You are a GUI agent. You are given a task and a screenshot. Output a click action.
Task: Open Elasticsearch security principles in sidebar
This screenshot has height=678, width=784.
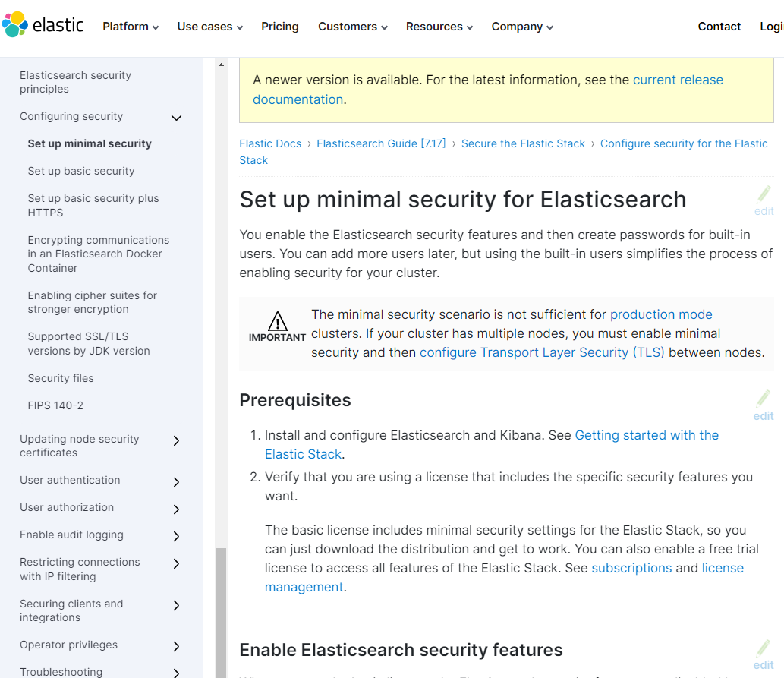[75, 82]
